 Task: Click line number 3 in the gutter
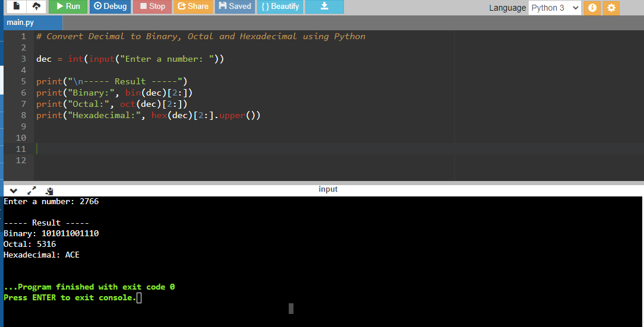pyautogui.click(x=23, y=59)
